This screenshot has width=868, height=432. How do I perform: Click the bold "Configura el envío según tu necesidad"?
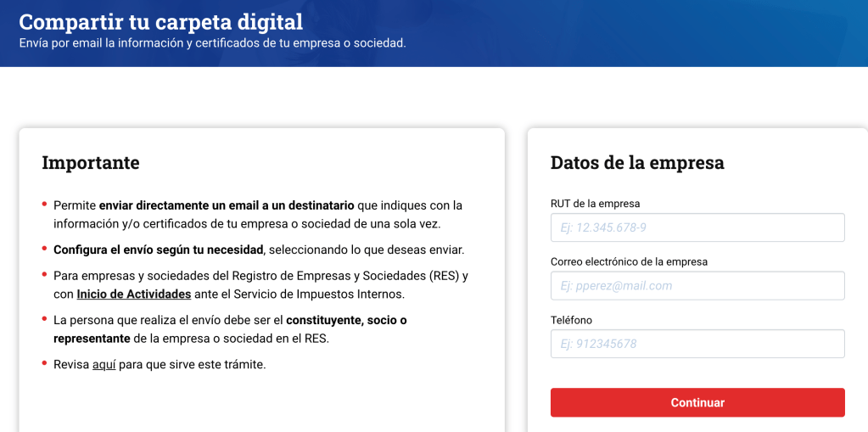point(159,250)
